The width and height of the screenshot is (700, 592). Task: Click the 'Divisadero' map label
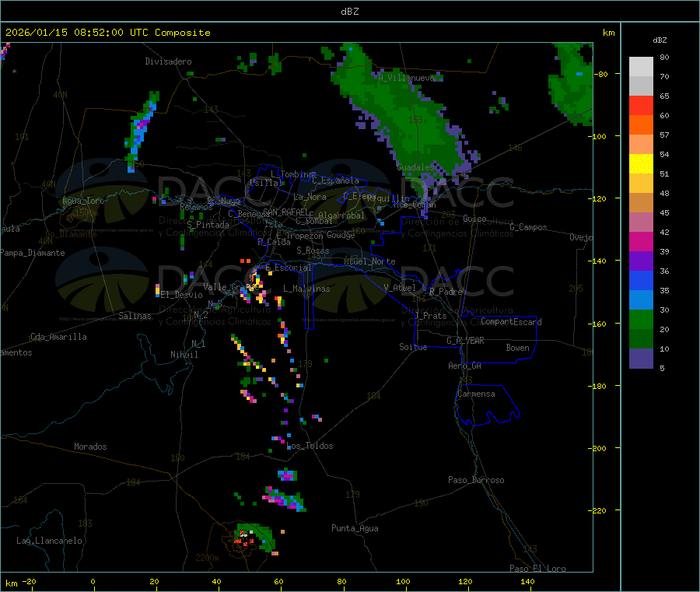click(x=168, y=61)
